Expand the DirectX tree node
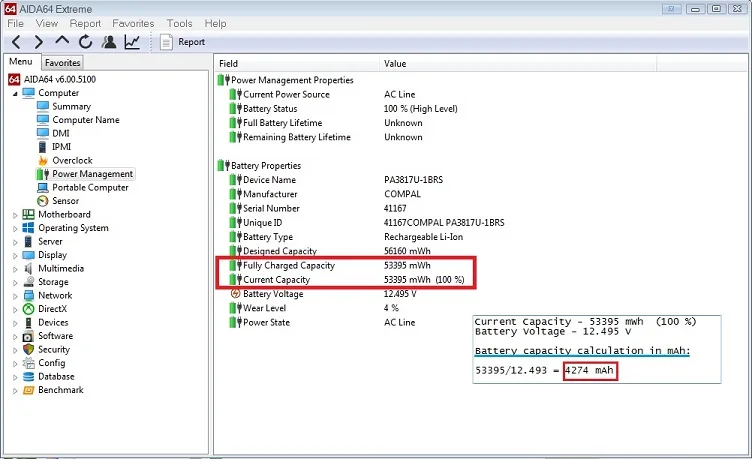 click(15, 310)
